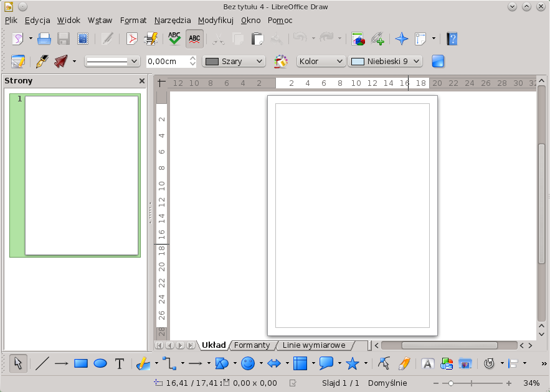Viewport: 550px width, 392px height.
Task: Select the Rectangle drawing tool
Action: click(x=80, y=364)
